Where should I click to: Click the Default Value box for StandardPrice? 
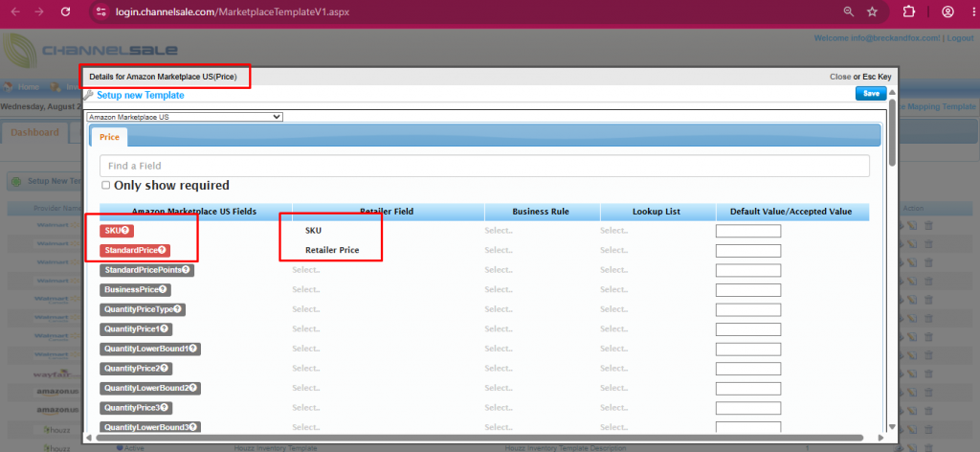(x=748, y=251)
